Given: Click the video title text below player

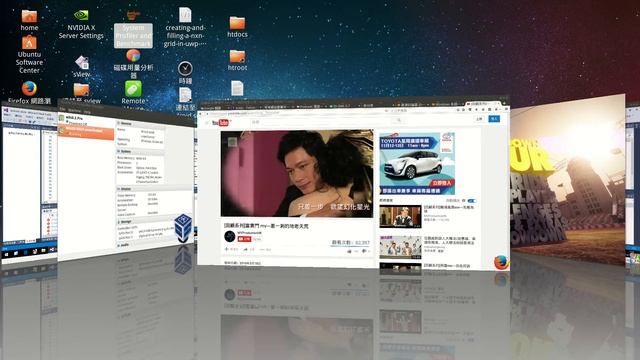Looking at the screenshot, I should pyautogui.click(x=266, y=225).
